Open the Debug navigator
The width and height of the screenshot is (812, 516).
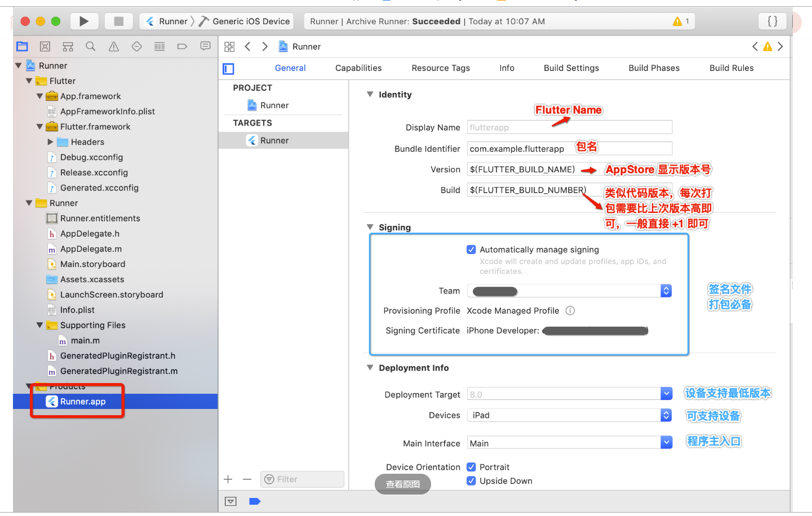159,47
